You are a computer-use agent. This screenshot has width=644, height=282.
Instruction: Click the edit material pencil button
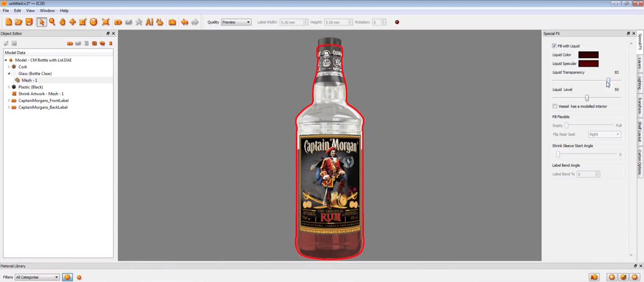(623, 277)
